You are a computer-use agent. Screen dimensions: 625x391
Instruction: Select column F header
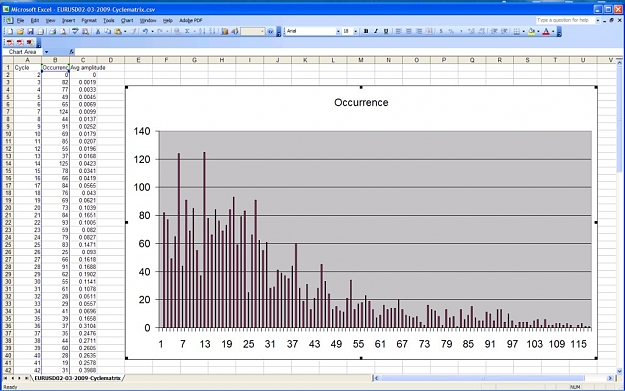166,60
